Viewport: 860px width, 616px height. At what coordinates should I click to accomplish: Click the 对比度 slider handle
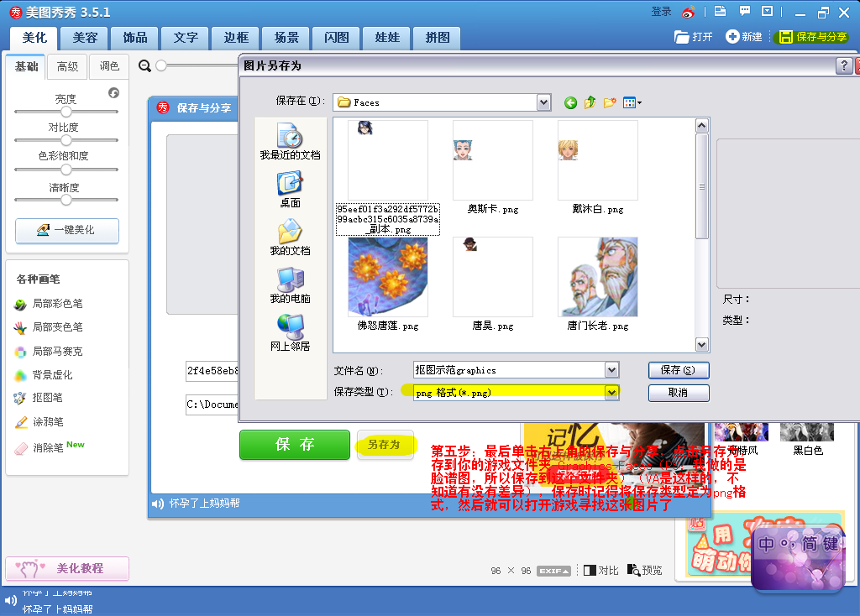tap(66, 140)
